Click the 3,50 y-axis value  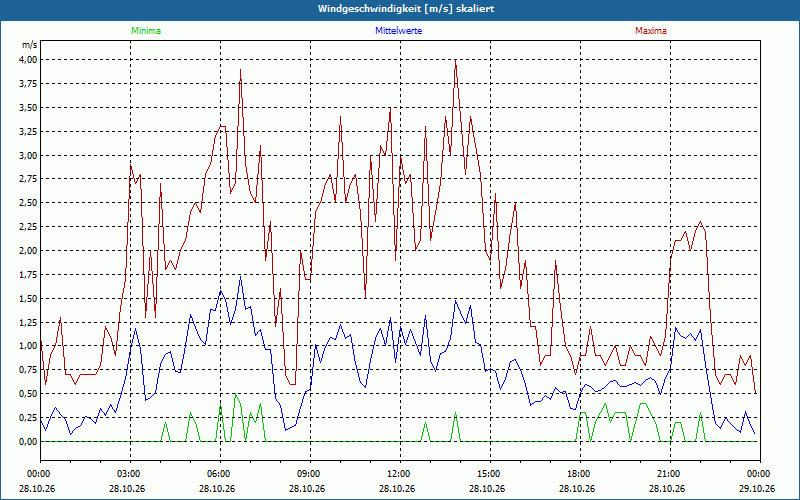point(28,108)
